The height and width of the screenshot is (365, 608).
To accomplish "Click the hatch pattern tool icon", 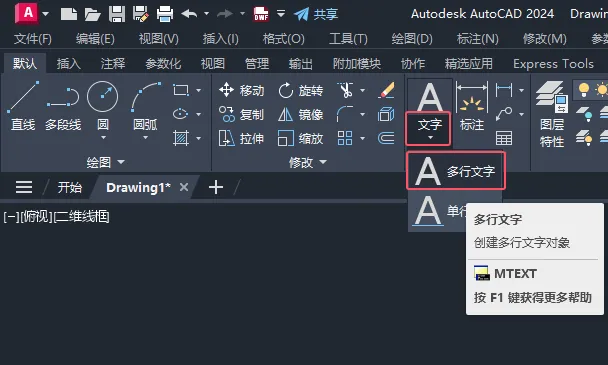I will [x=181, y=138].
